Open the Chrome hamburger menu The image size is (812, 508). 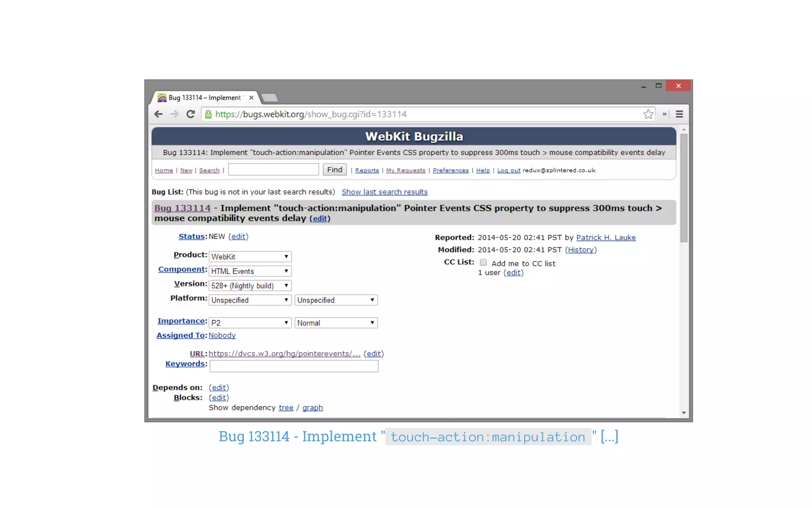(x=679, y=114)
